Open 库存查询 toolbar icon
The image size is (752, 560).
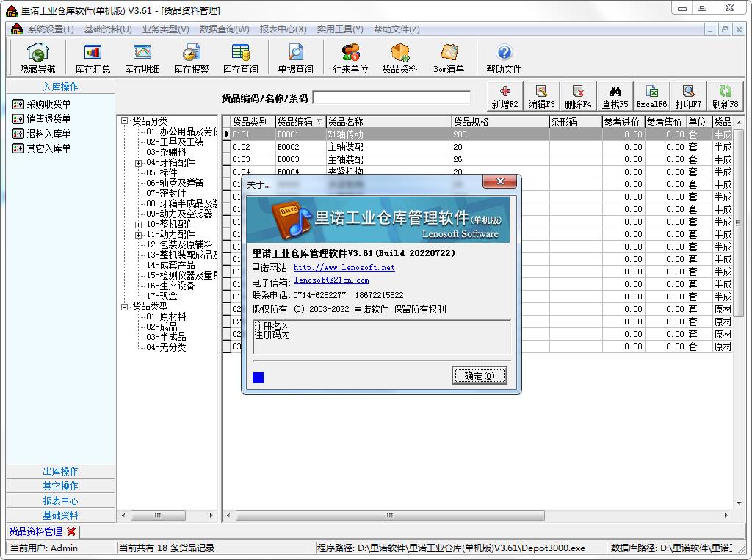[240, 59]
